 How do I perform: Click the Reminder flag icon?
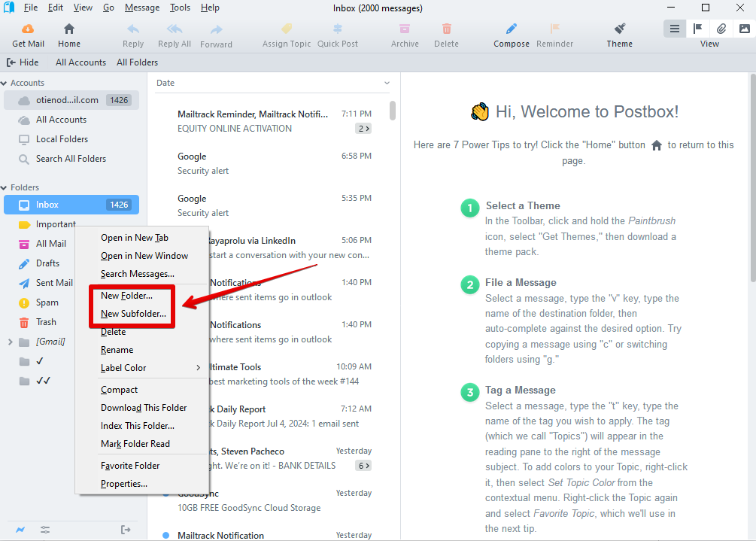pos(555,29)
